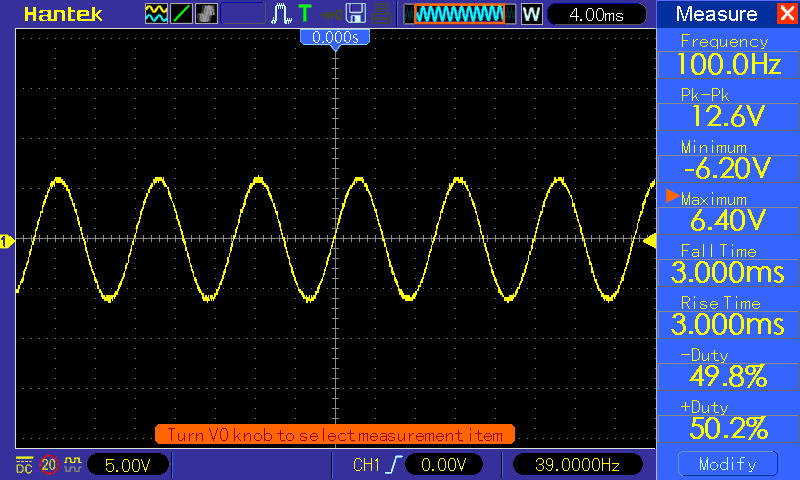800x480 pixels.
Task: Select the Minimum -6.20V measurement item
Action: coord(728,161)
